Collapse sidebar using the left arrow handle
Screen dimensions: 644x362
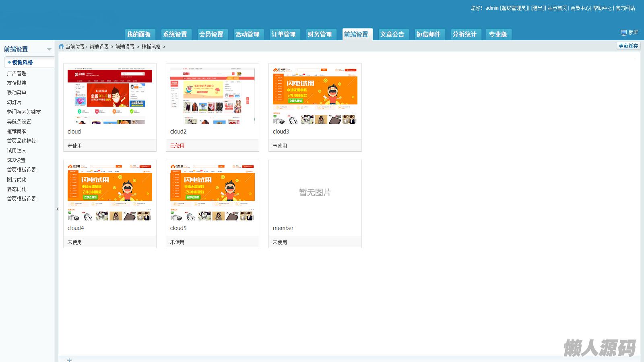(57, 209)
